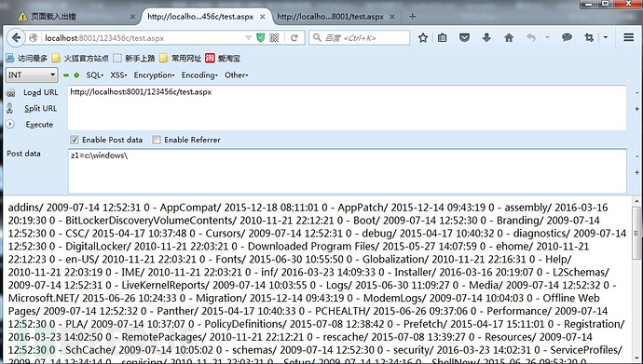Click the QR code icon in address bar
Image resolution: width=643 pixels, height=364 pixels.
[274, 38]
